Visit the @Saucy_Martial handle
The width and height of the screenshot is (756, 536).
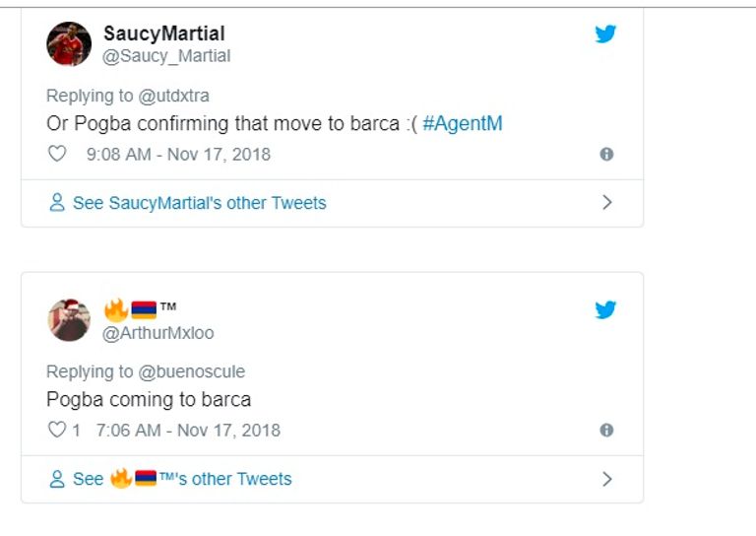coord(167,56)
